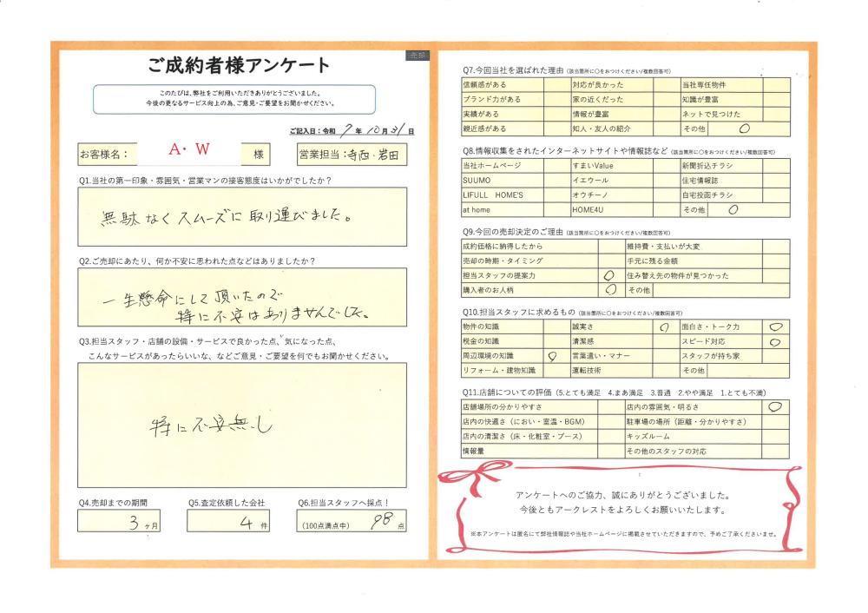Click the Q6 staff score field

pos(351,521)
